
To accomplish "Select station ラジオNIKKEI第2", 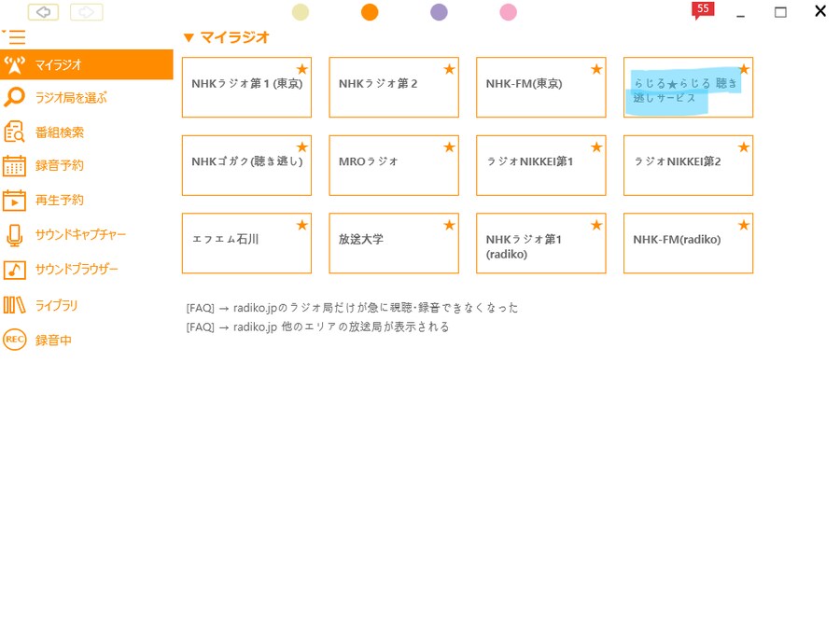I will (689, 165).
